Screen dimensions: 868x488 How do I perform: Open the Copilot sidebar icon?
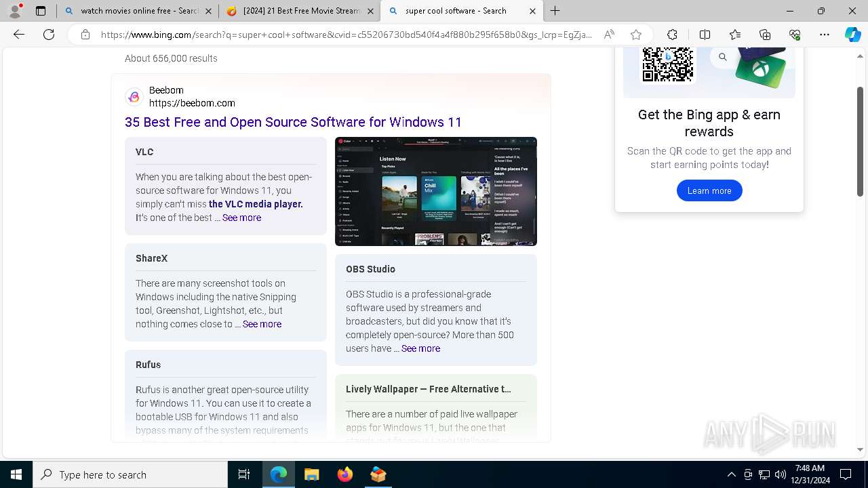pyautogui.click(x=852, y=35)
